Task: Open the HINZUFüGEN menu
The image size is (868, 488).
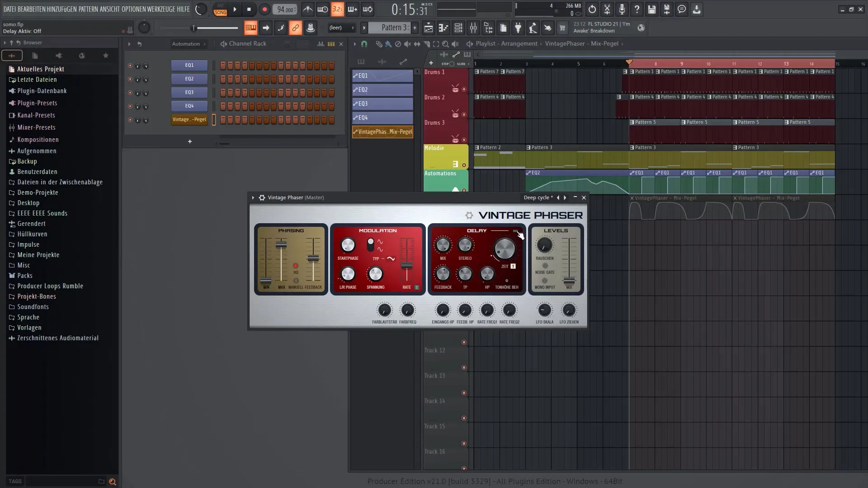Action: pyautogui.click(x=61, y=9)
